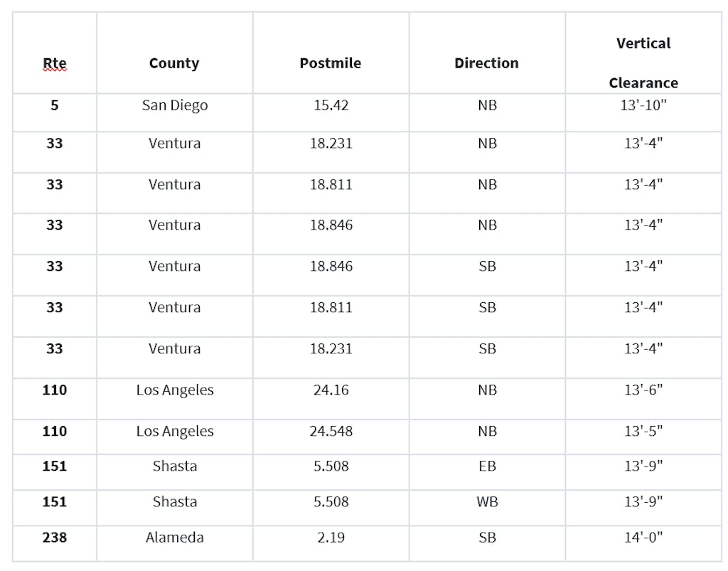
Task: Click the Vertical Clearance column header
Action: click(x=643, y=63)
